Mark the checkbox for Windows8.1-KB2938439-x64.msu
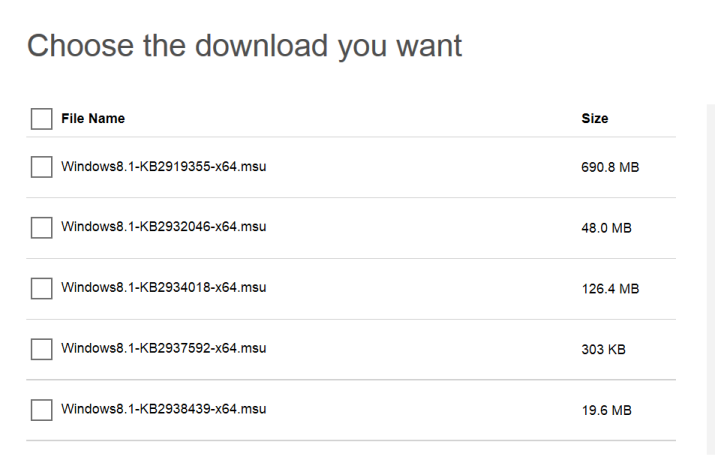The width and height of the screenshot is (715, 475). coord(41,410)
